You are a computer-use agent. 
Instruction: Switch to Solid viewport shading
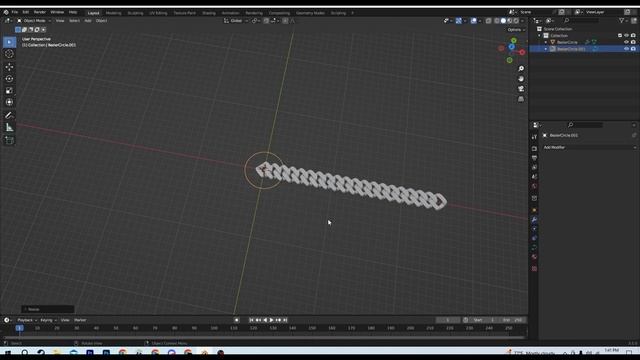(503, 21)
